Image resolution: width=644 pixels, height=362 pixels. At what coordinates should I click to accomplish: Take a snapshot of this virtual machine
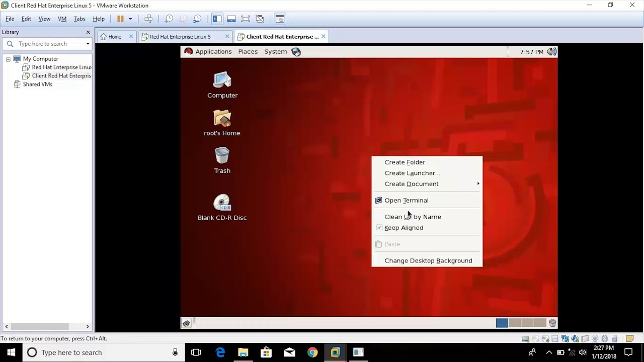tap(169, 19)
